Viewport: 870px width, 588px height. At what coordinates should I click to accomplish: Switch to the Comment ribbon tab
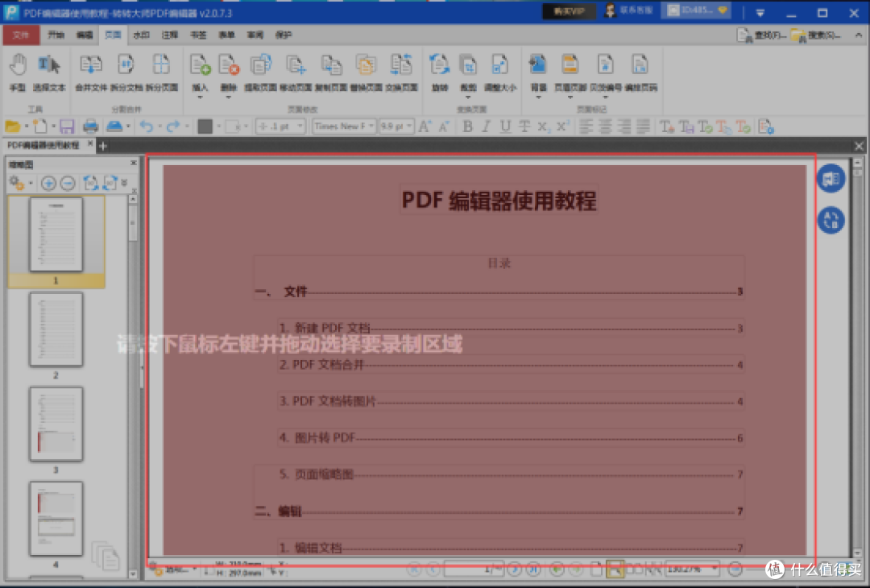point(170,35)
